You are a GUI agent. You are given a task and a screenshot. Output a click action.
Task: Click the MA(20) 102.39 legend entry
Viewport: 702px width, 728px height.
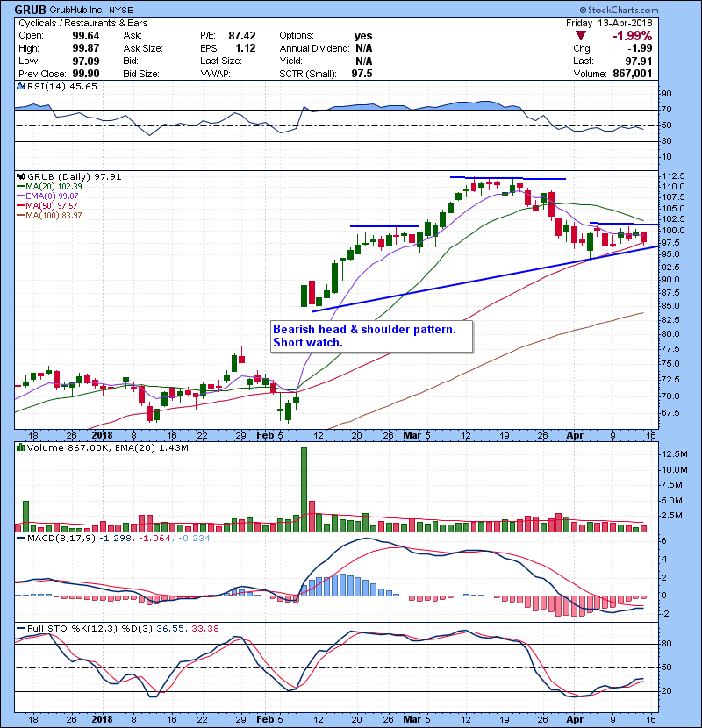coord(54,187)
